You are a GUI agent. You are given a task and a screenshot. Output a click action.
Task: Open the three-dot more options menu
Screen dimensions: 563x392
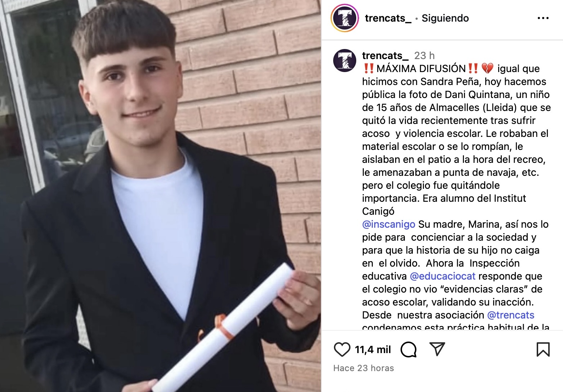click(543, 18)
